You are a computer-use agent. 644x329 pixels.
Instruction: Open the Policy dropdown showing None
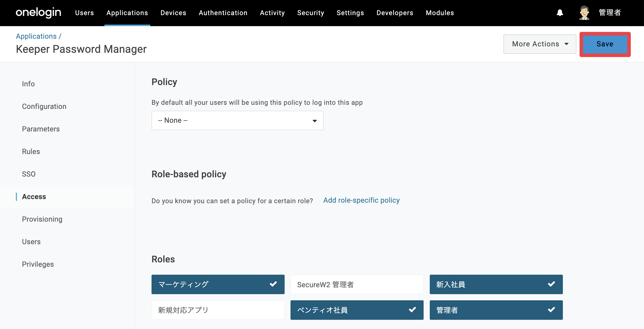237,120
